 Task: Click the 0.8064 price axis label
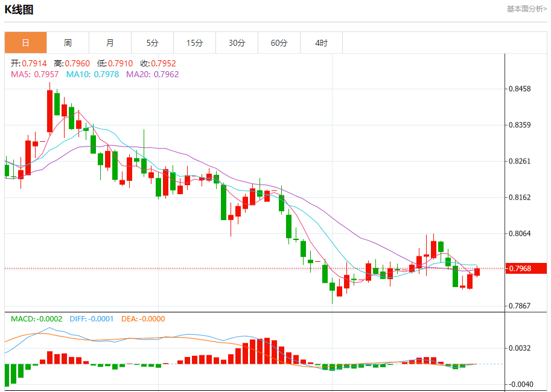coord(520,233)
